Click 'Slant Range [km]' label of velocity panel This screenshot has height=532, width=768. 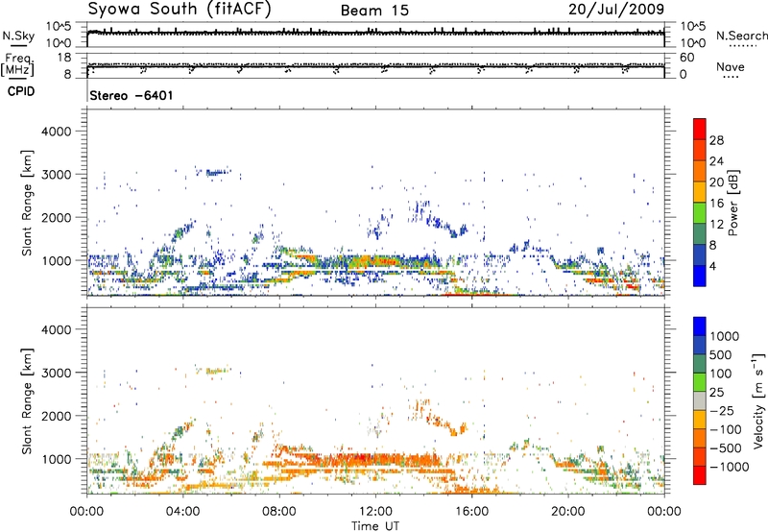point(27,401)
